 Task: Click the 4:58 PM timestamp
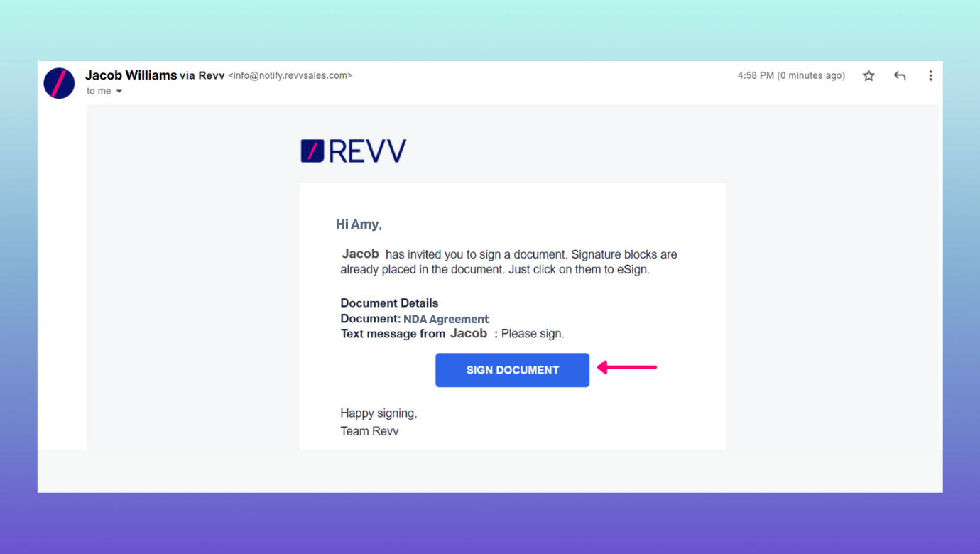790,76
